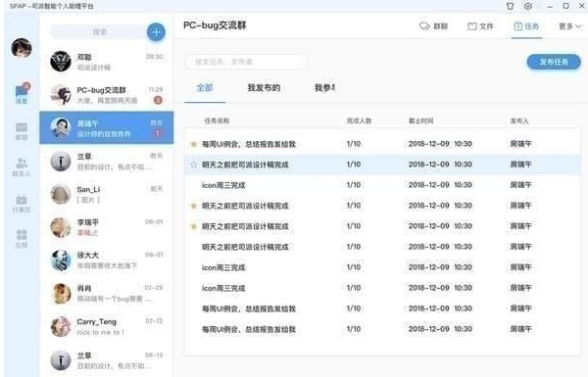The image size is (588, 377).
Task: Open the Calendar icon in sidebar
Action: [22, 203]
